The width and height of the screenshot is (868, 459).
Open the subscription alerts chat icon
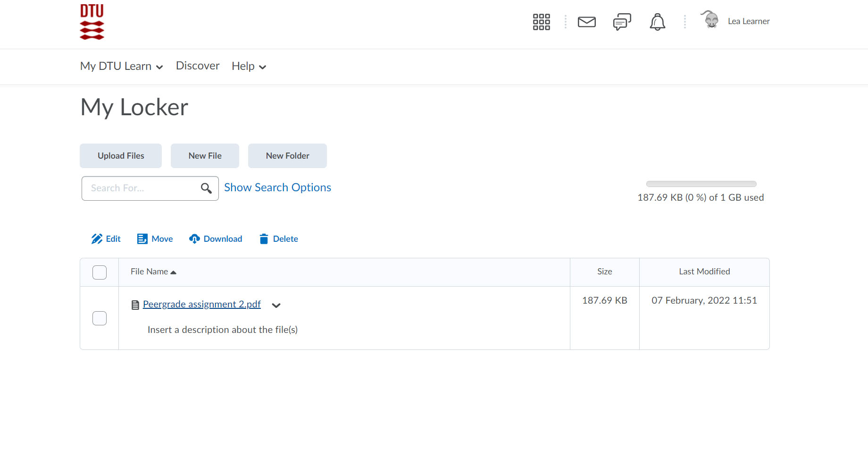[622, 22]
